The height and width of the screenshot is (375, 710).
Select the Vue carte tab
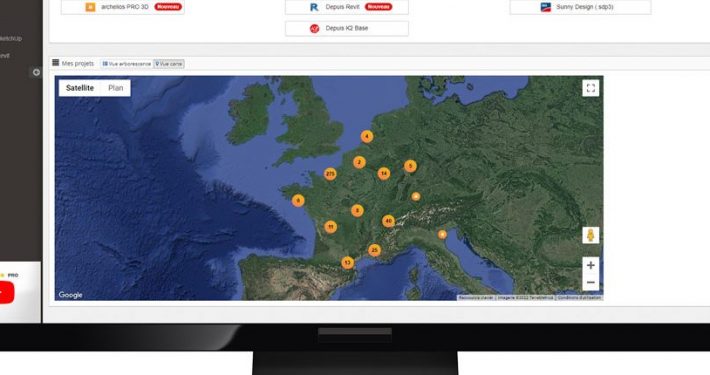tap(168, 64)
